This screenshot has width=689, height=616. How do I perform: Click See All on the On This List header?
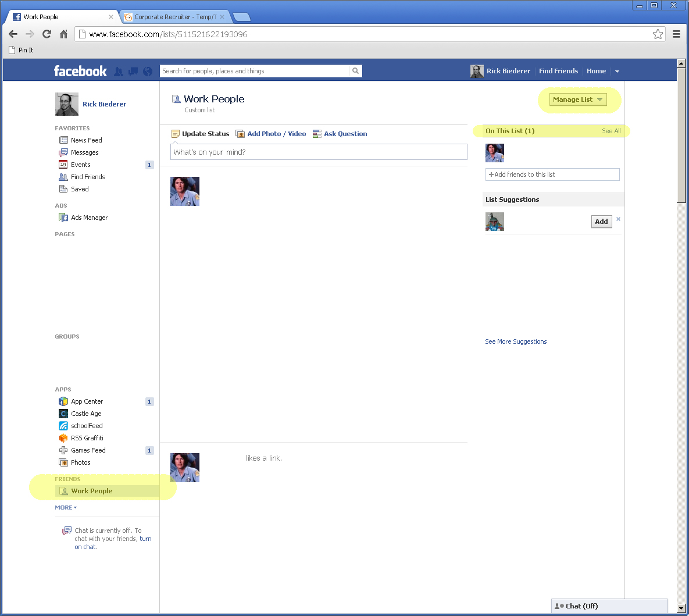click(x=611, y=131)
